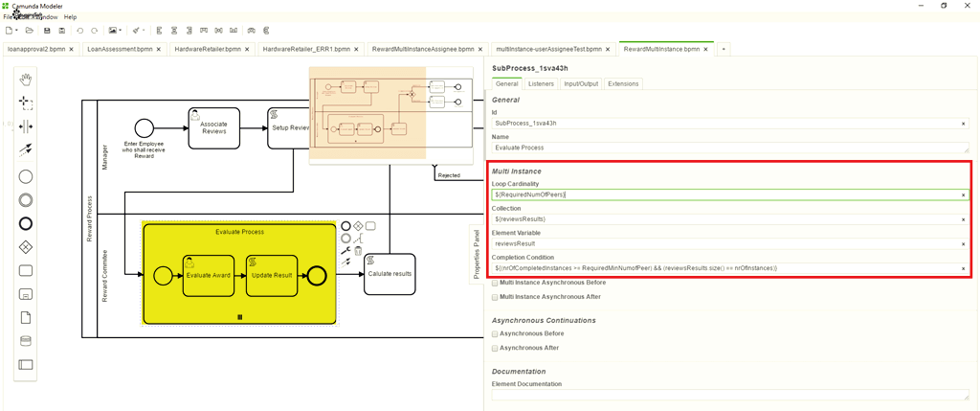
Task: Pick the gateway from the palette
Action: [x=26, y=247]
